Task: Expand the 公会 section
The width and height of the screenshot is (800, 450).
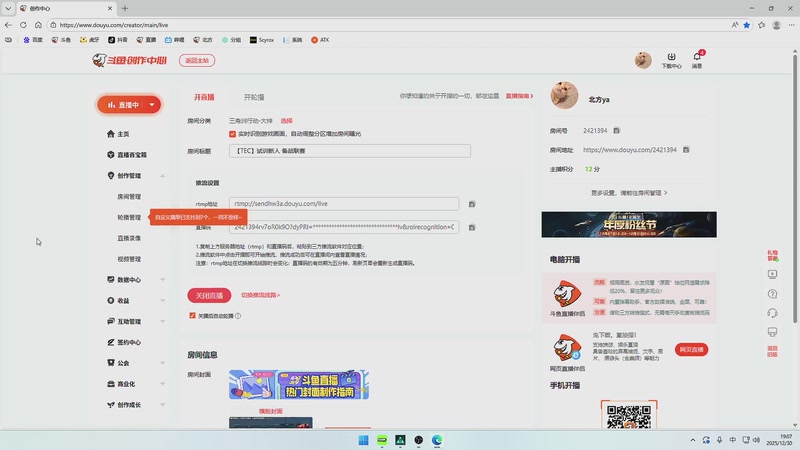Action: pyautogui.click(x=162, y=363)
